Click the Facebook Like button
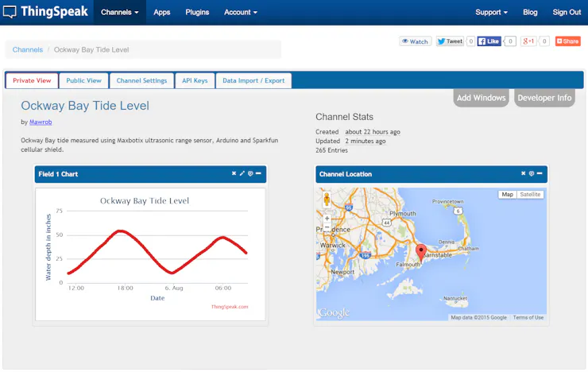 489,41
